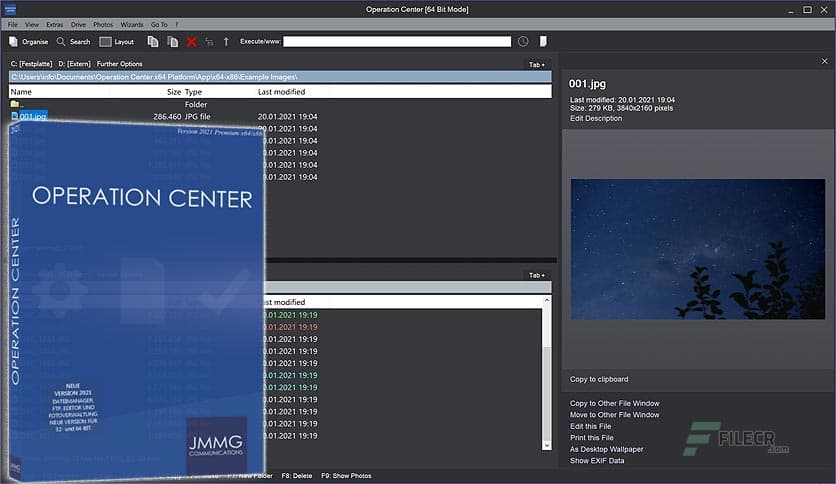Open the Extras menu
The image size is (836, 484).
[54, 25]
